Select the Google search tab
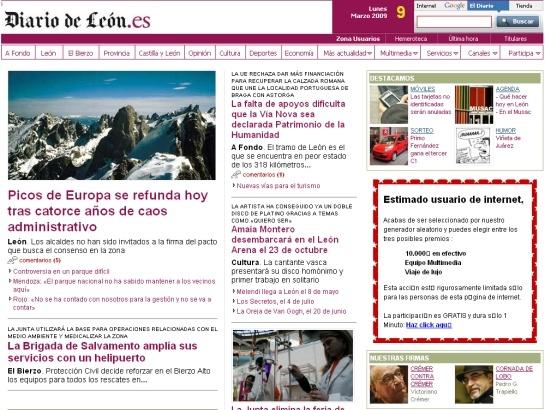Viewport: 545px width, 410px height. [x=454, y=6]
